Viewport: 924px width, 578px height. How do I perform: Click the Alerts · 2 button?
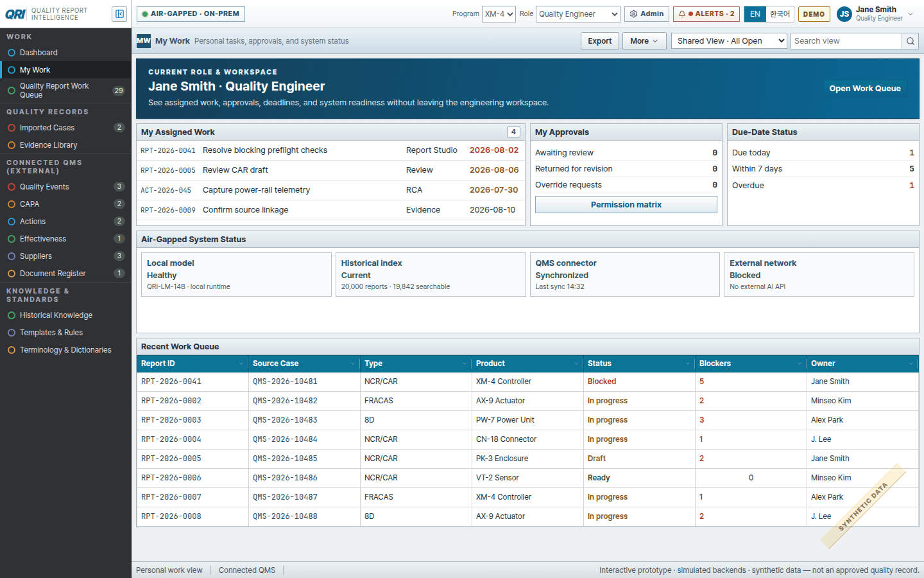tap(706, 14)
